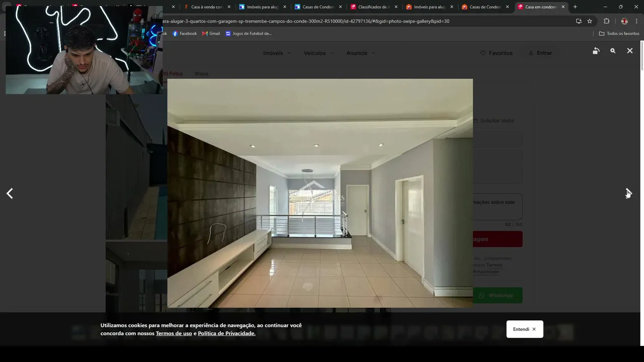Screen dimensions: 644x362
Task: Open the browser extensions menu
Action: coord(606,21)
